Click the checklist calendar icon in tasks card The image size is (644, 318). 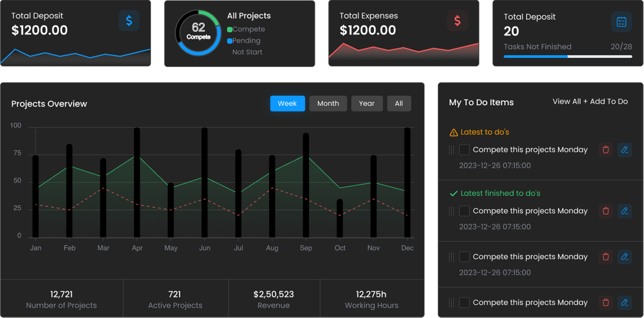coord(622,22)
